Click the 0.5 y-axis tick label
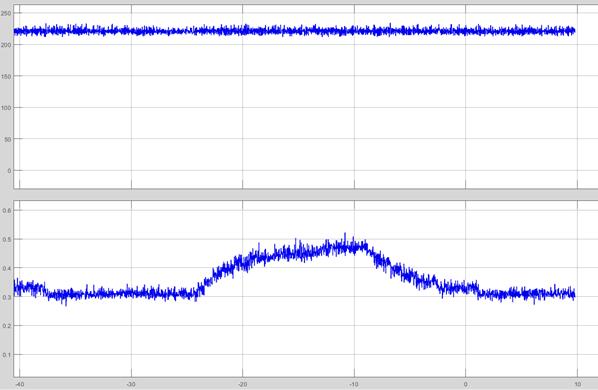 [x=7, y=239]
